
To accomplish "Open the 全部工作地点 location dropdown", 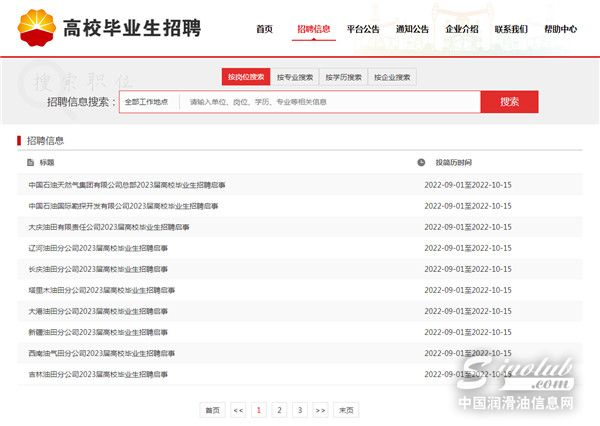I will click(x=148, y=102).
